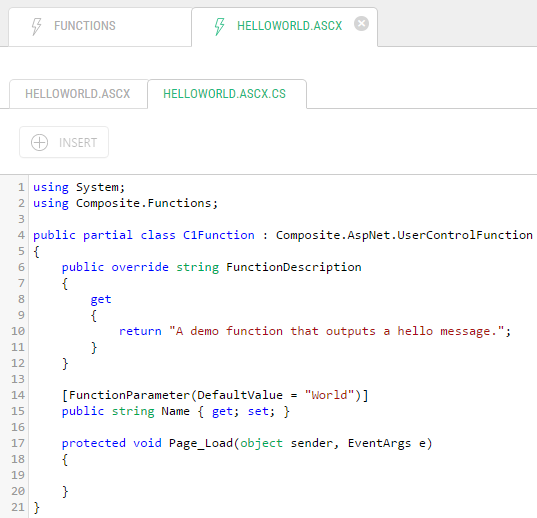Screen dimensions: 537x518
Task: Click the INSERT button
Action: pos(64,142)
